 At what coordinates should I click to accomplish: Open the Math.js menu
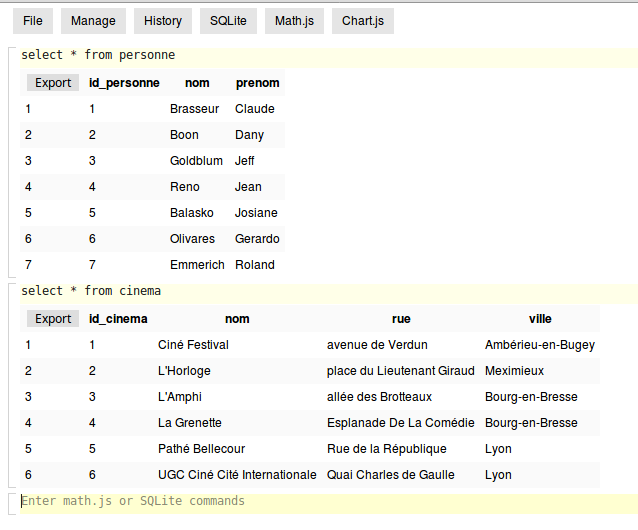[x=295, y=20]
